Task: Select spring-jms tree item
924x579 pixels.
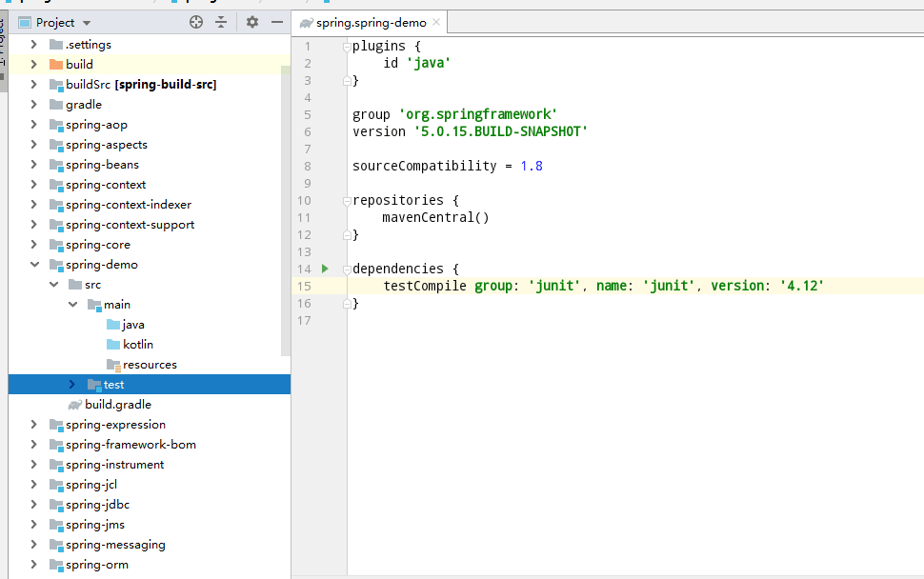Action: tap(95, 525)
